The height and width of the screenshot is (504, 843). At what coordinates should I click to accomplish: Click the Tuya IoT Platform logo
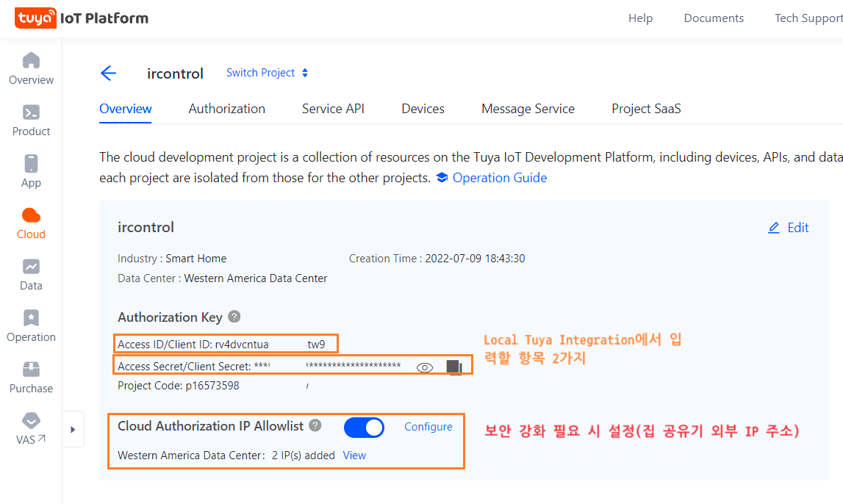pyautogui.click(x=81, y=18)
